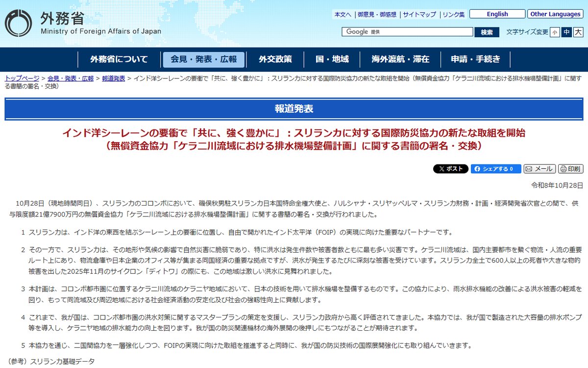Set text size to large (大)
Image resolution: width=588 pixels, height=368 pixels.
coord(578,32)
